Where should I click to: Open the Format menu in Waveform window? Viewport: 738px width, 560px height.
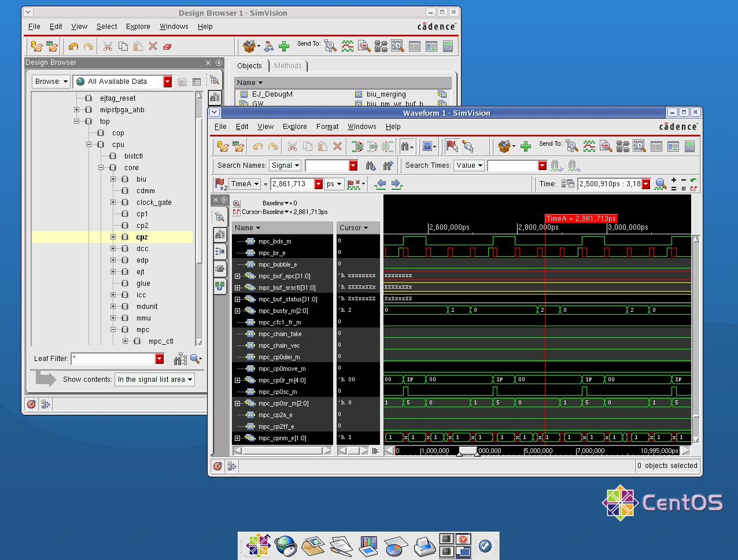(327, 127)
